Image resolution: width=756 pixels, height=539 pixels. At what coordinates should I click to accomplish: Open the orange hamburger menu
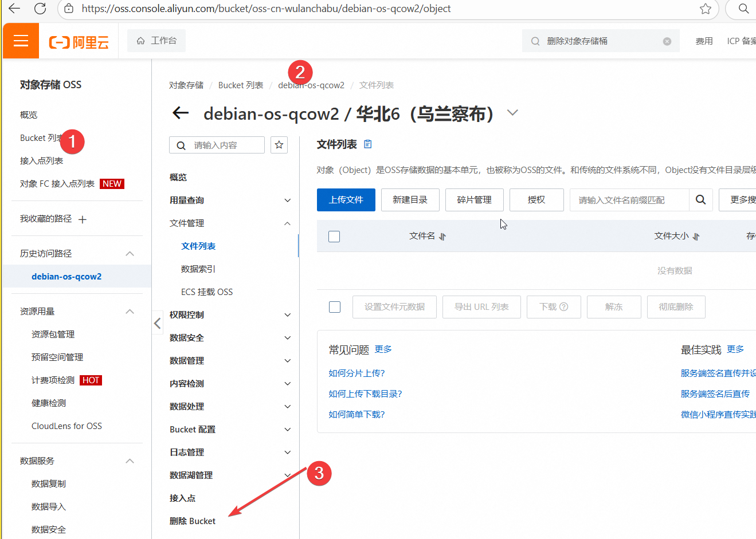coord(21,41)
